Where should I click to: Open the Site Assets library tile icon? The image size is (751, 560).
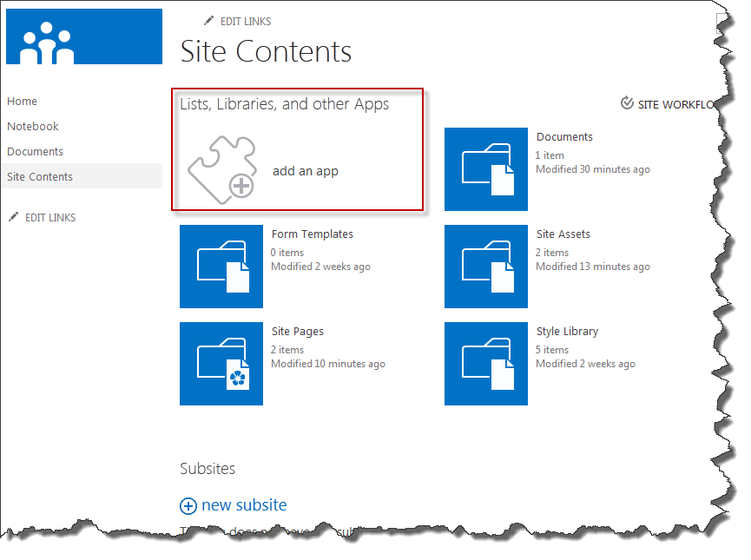pyautogui.click(x=485, y=267)
